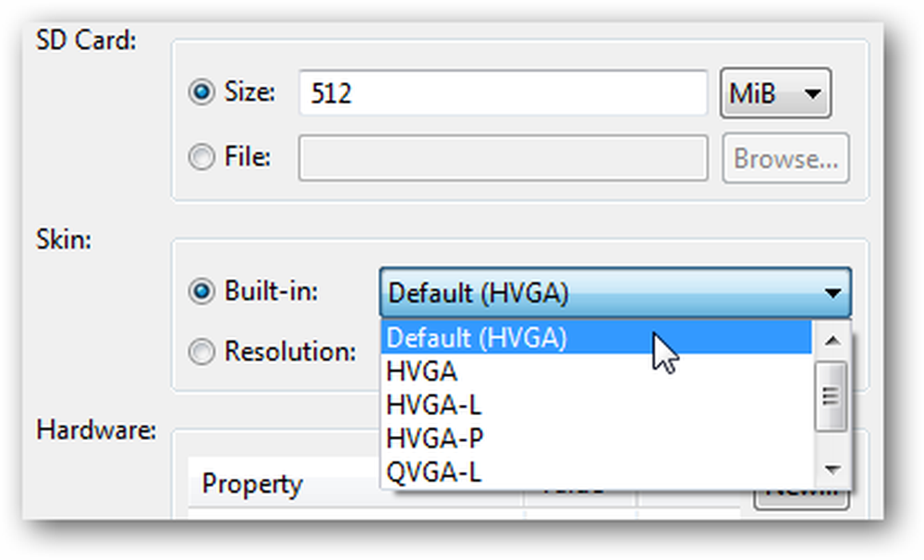Click the skin list scroll up arrow
Screen dimensions: 924x560
pos(833,340)
